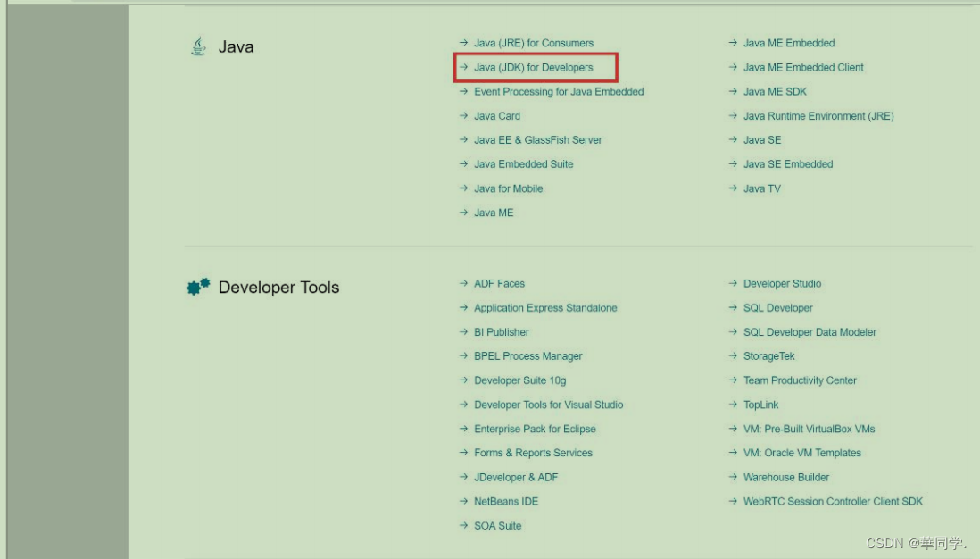This screenshot has height=559, width=980.
Task: Open Enterprise Pack for Eclipse link
Action: coord(535,429)
